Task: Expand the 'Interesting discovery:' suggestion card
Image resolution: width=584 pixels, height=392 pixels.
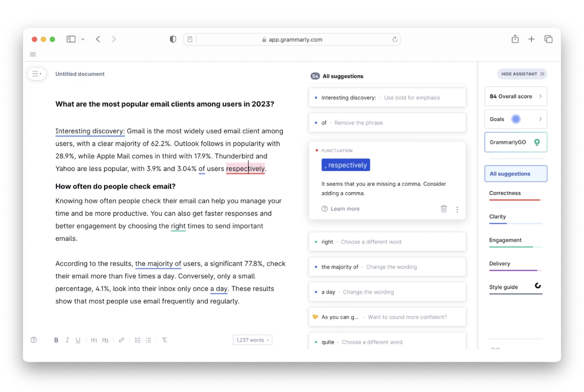Action: [x=387, y=98]
